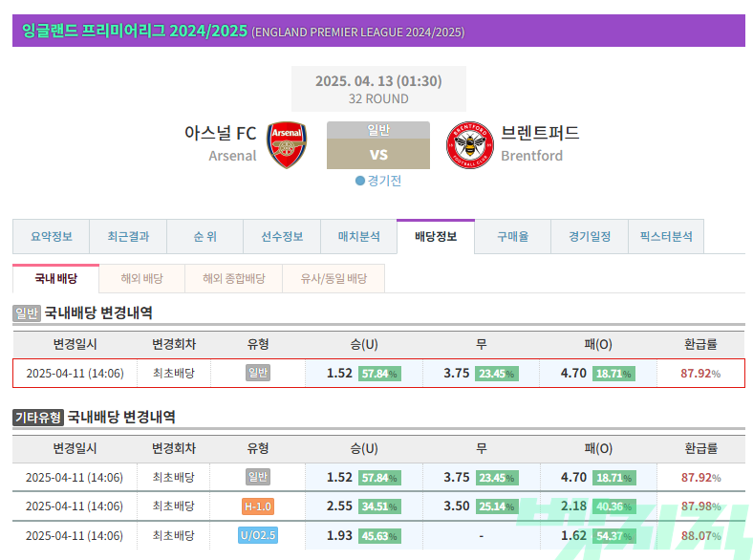Click the H-1.0 handicap type badge
The image size is (753, 560).
[258, 506]
